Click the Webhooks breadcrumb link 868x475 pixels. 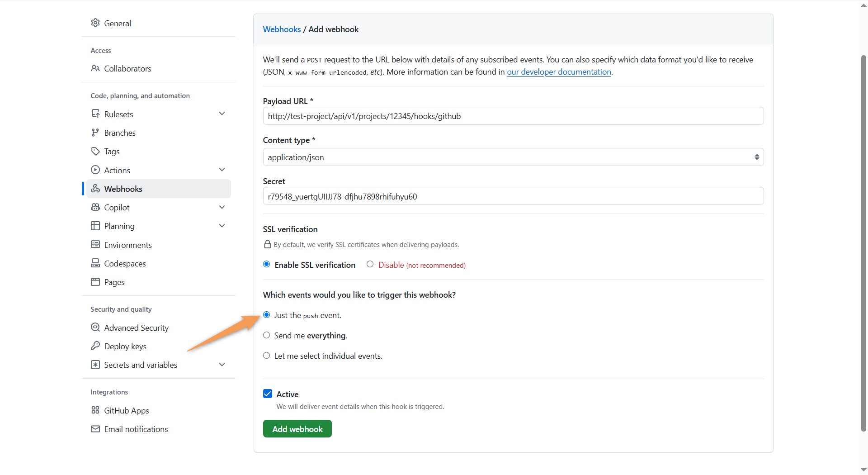tap(282, 29)
